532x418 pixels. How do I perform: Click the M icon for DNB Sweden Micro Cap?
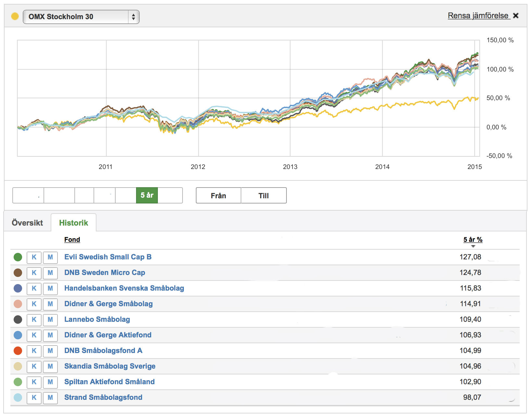click(50, 273)
